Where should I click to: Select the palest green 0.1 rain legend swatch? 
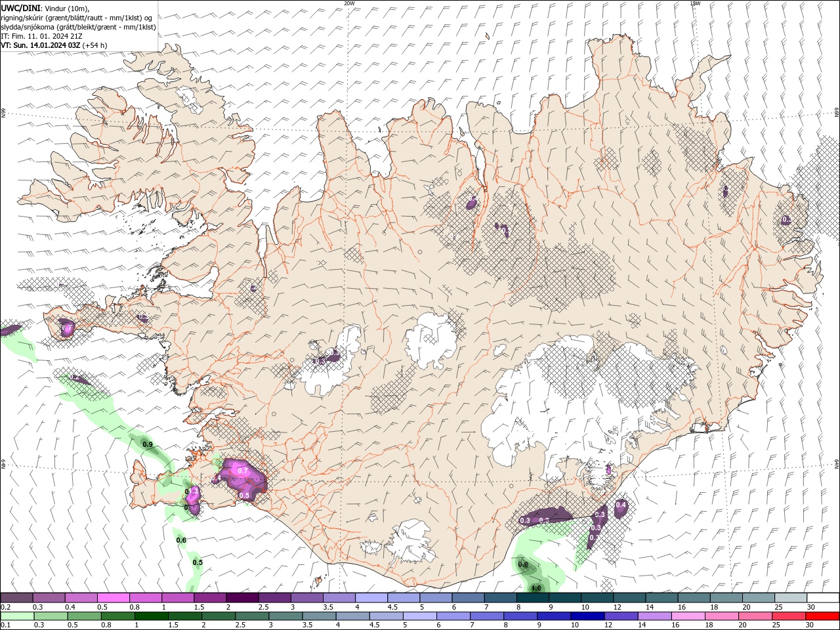pyautogui.click(x=17, y=616)
